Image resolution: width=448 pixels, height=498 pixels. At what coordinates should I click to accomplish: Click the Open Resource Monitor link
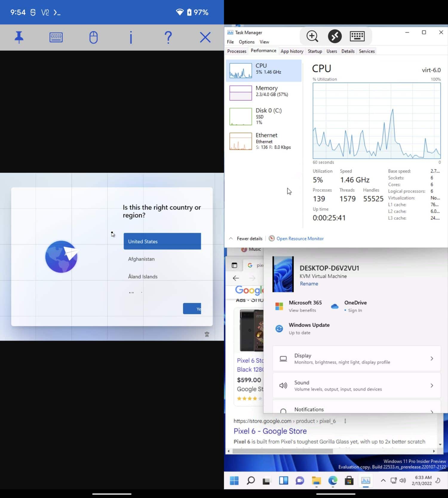[x=300, y=238]
